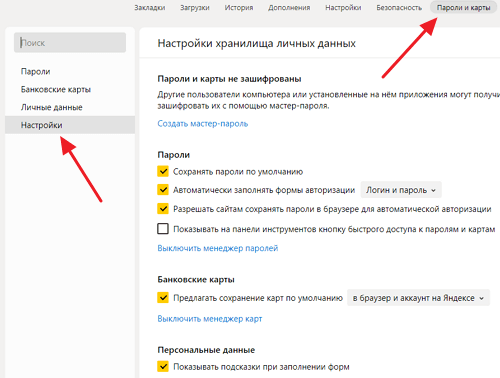The width and height of the screenshot is (500, 378).
Task: Click the Банковские карты section heading
Action: pyautogui.click(x=196, y=279)
